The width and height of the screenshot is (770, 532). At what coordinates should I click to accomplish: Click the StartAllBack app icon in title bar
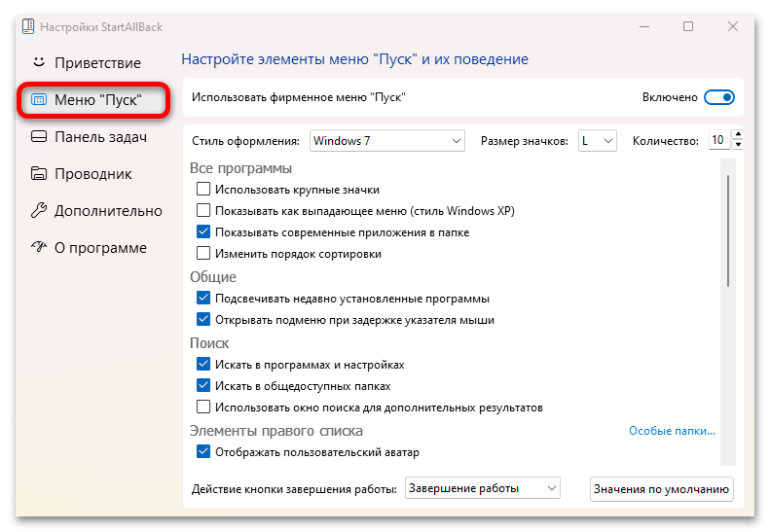coord(28,26)
